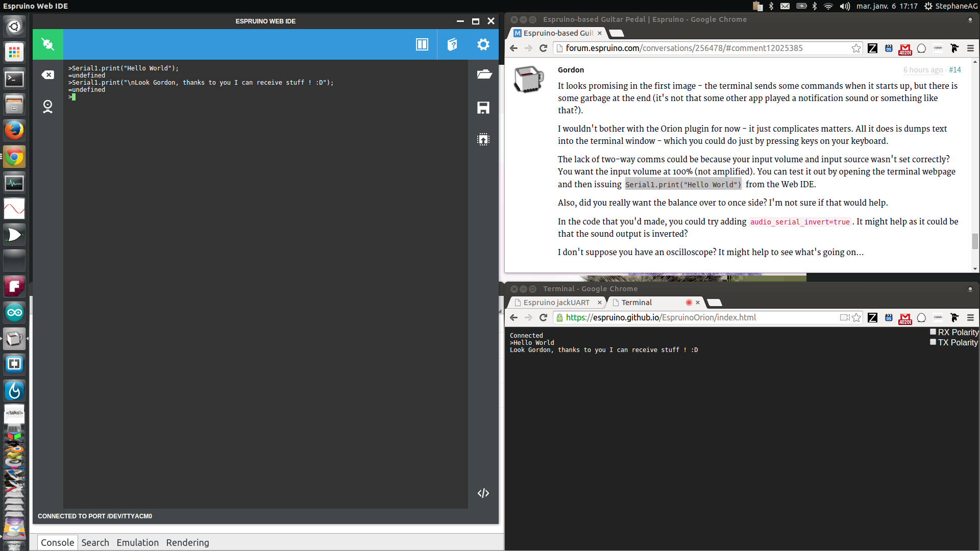Click the '6 hours ago' timestamp link

(923, 70)
